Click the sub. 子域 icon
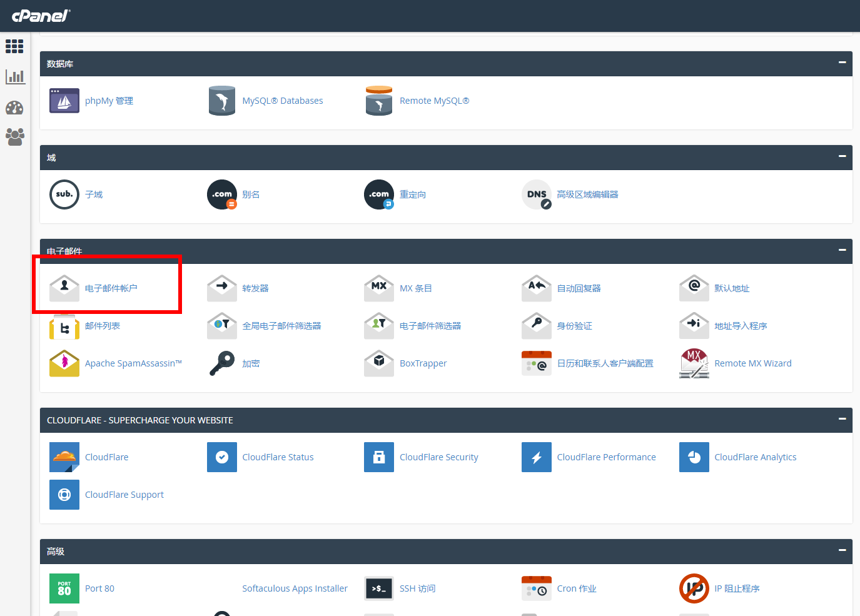 point(64,194)
